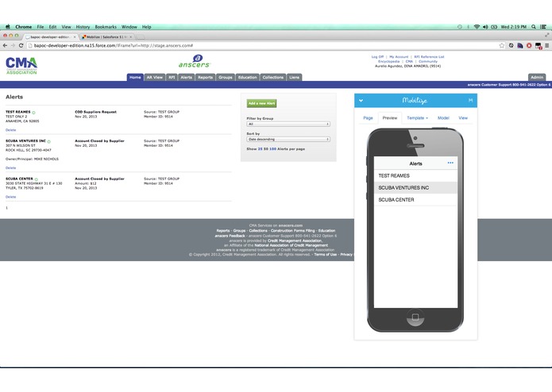Open the Encyclopedia link
The height and width of the screenshot is (392, 552).
[388, 62]
